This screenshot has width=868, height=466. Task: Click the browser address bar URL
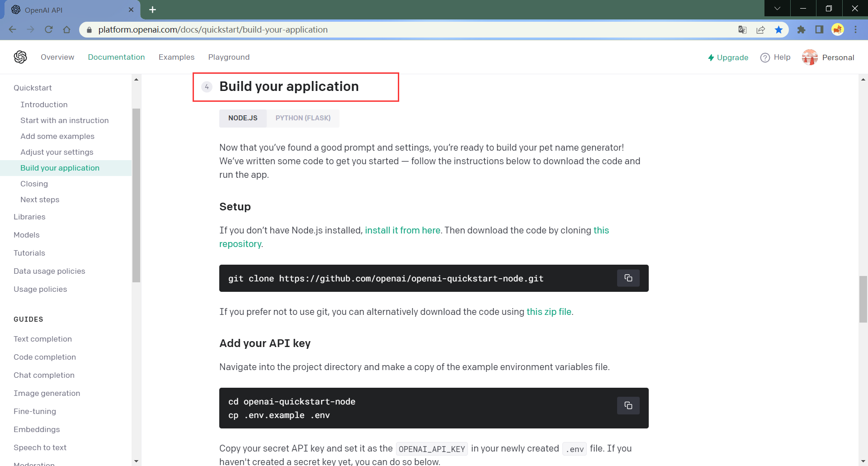click(x=213, y=29)
